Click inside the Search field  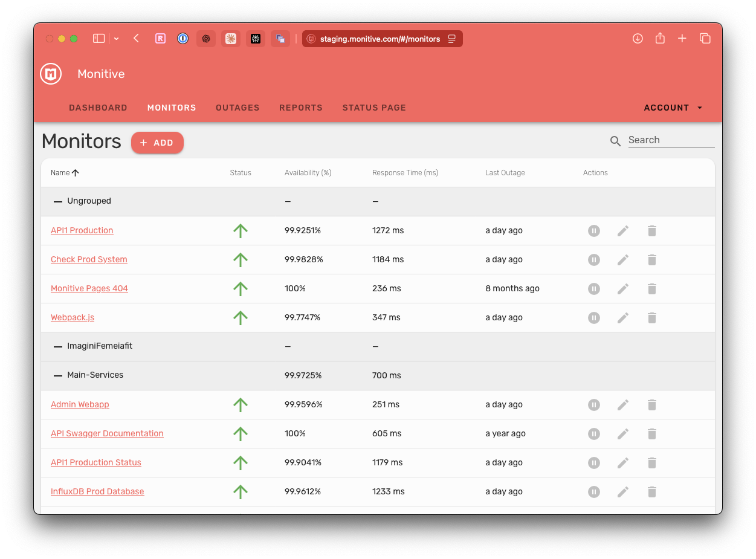[x=671, y=140]
